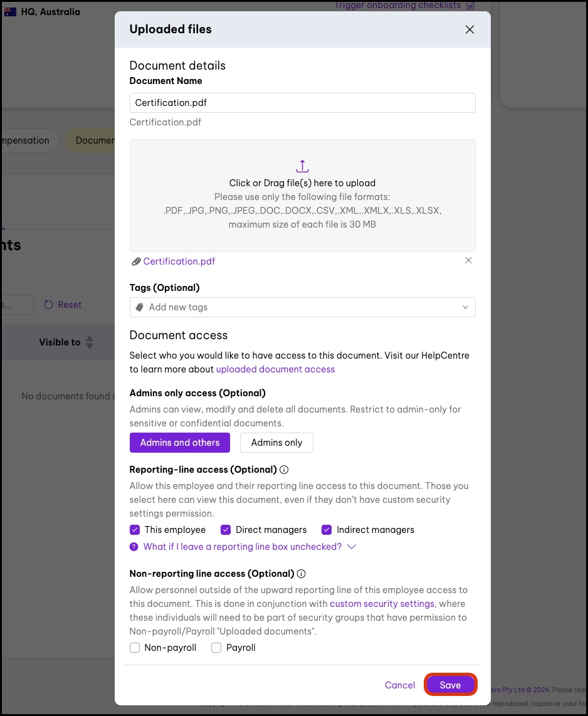Viewport: 588px width, 716px height.
Task: Click the upload arrow icon
Action: pos(302,166)
